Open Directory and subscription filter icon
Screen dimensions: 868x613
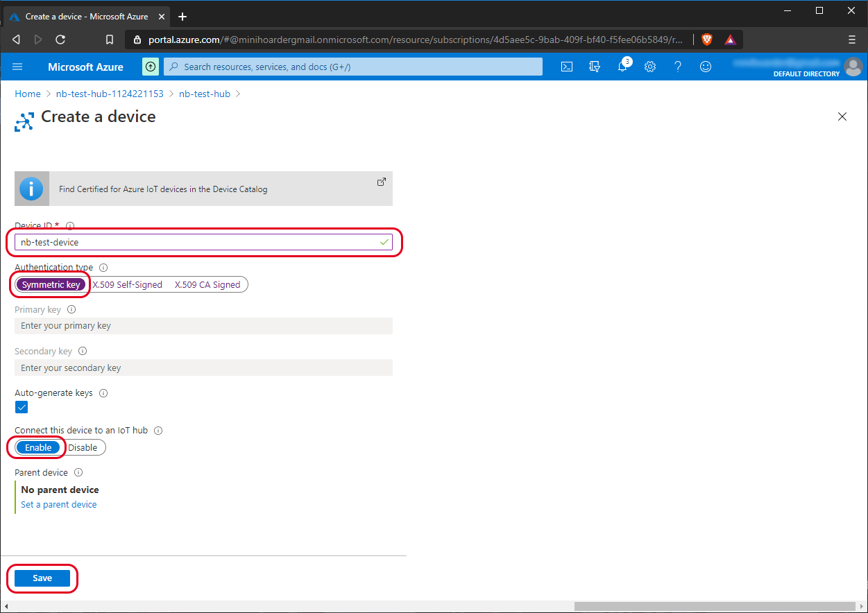(x=595, y=67)
